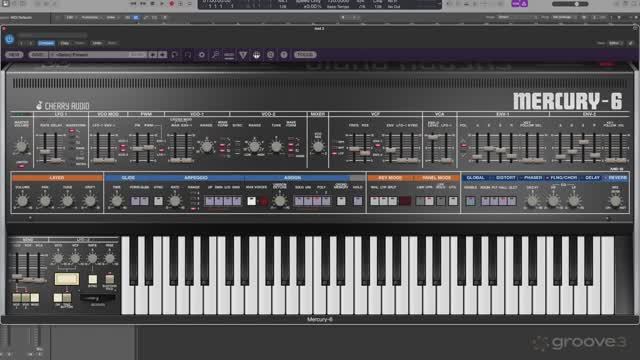Click the magnifier zoom icon
640x360 pixels.
click(x=215, y=55)
